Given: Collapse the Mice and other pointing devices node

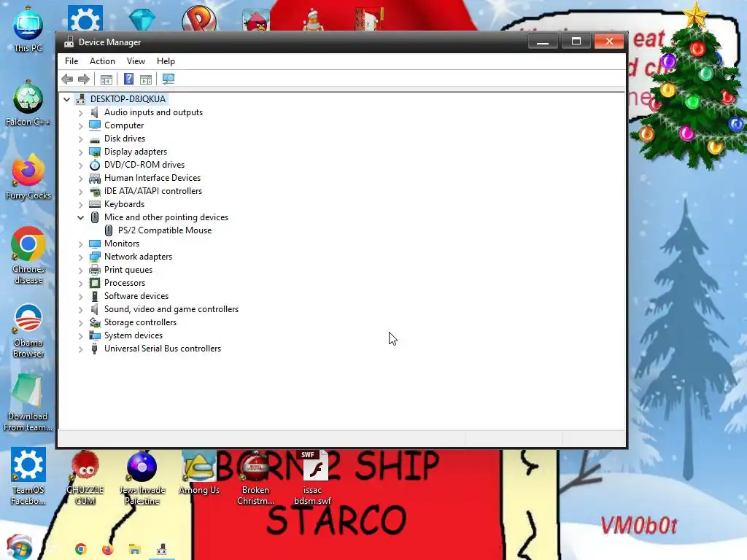Looking at the screenshot, I should (x=80, y=217).
